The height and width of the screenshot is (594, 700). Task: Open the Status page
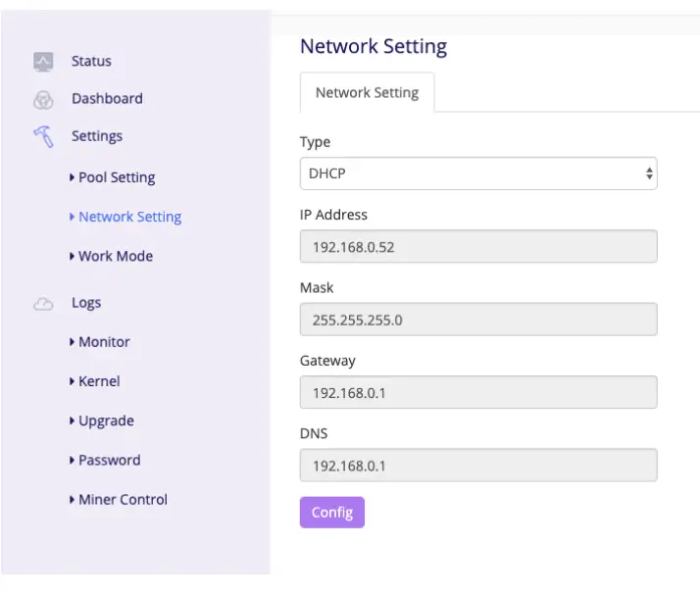(91, 61)
